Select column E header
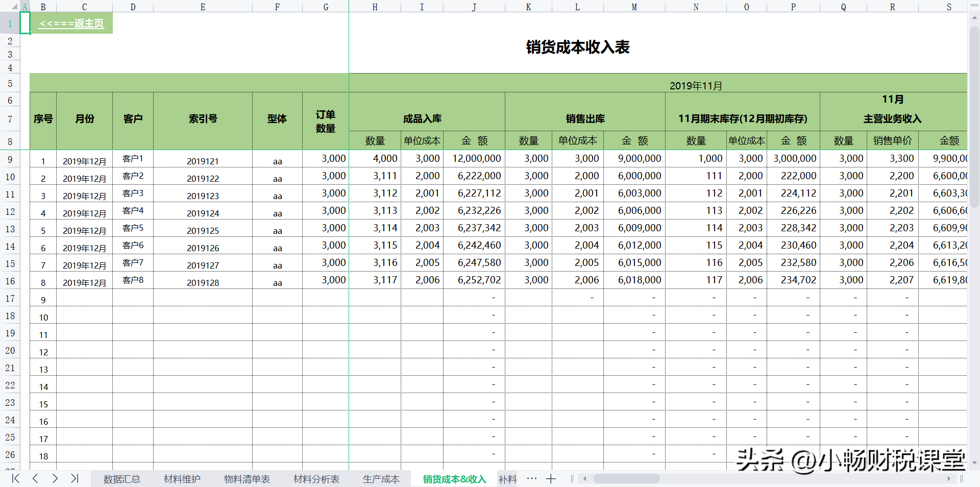 coord(203,7)
